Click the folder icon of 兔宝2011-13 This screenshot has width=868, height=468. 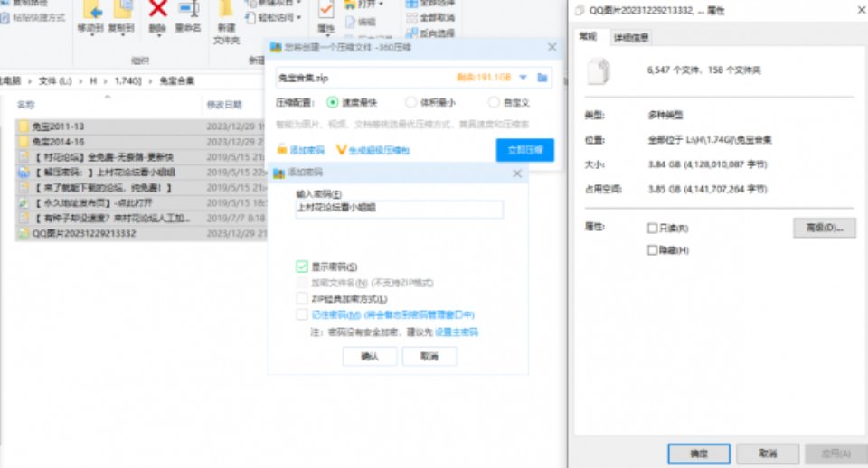(x=24, y=126)
